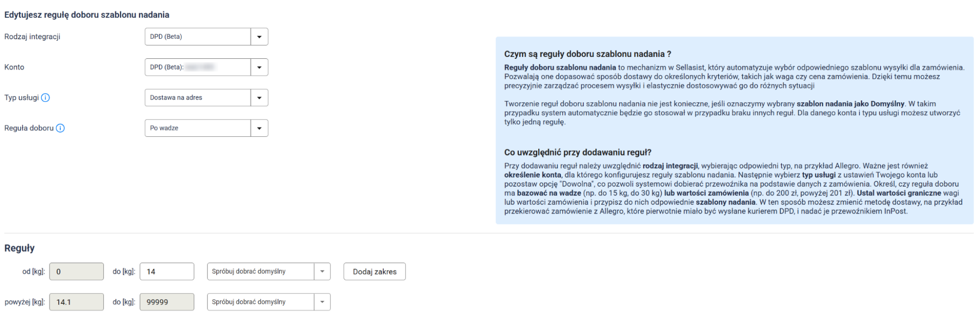Viewport: 980px width, 321px height.
Task: Open the Rodzaj integracji dropdown showing DPD (Beta)
Action: click(x=206, y=37)
